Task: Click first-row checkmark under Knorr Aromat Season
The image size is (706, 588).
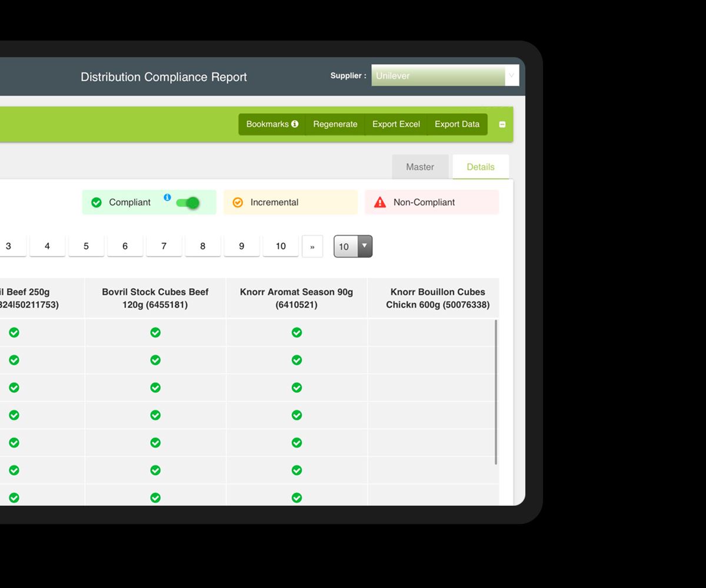Action: coord(297,333)
